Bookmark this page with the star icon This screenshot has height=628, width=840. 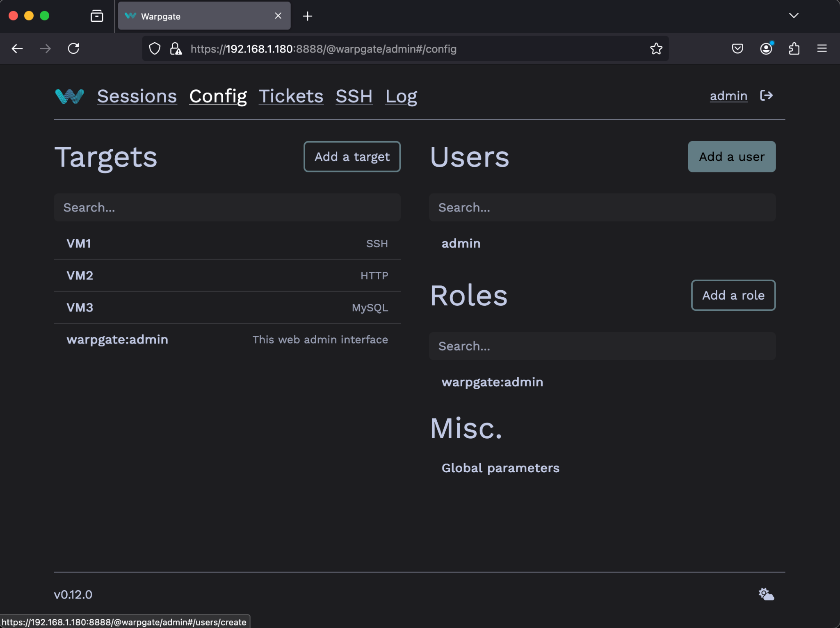point(656,48)
